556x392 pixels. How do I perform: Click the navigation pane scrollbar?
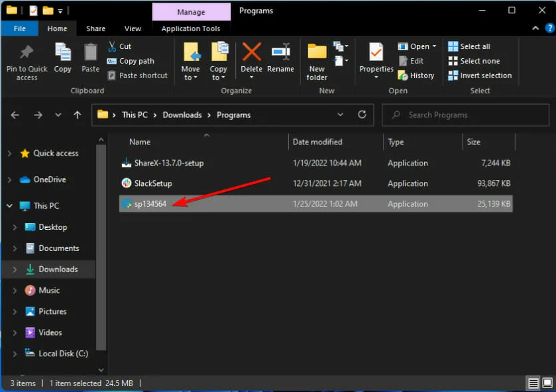click(x=101, y=248)
